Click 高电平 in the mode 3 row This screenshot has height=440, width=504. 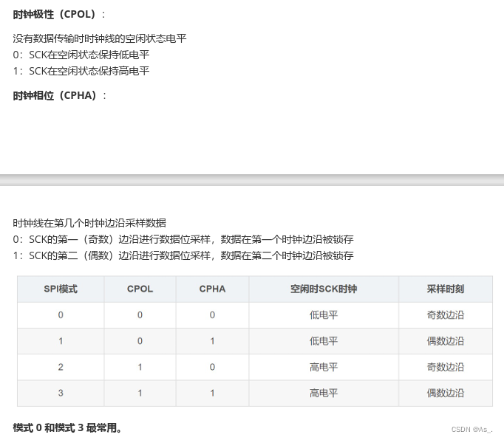(324, 393)
